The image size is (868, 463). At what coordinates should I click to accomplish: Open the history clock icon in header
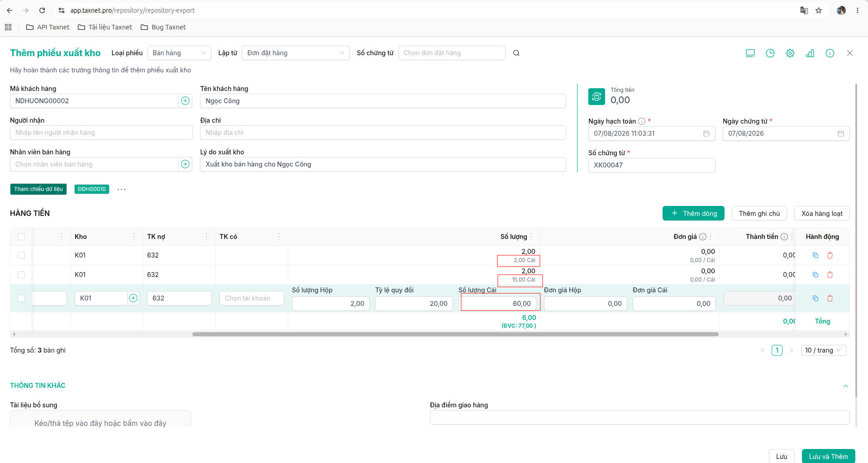point(770,53)
